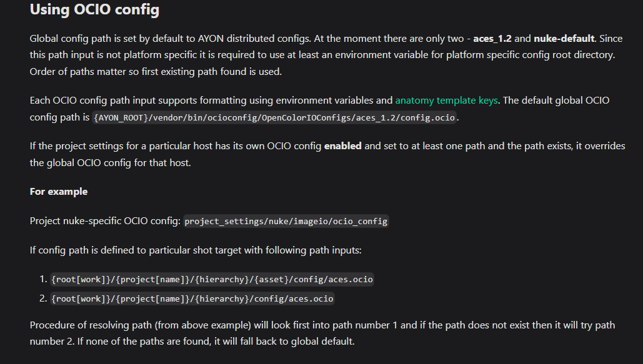
Task: Click the Procedure of resolving path paragraph
Action: [322, 333]
